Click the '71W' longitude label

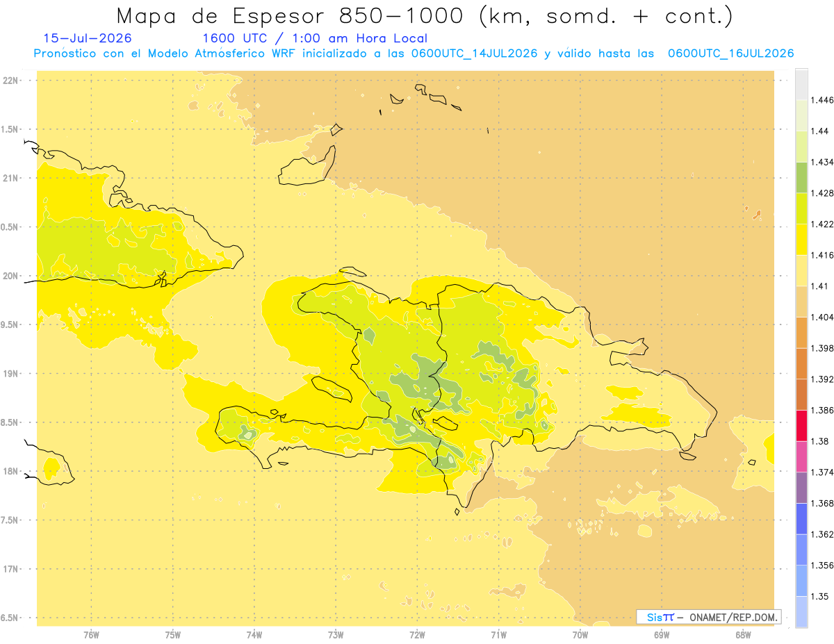[498, 634]
